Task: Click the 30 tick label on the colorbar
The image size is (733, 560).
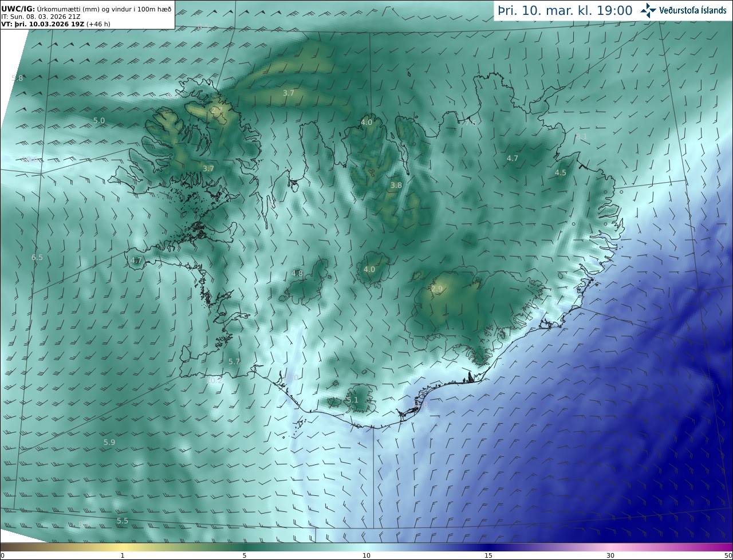Action: point(610,555)
